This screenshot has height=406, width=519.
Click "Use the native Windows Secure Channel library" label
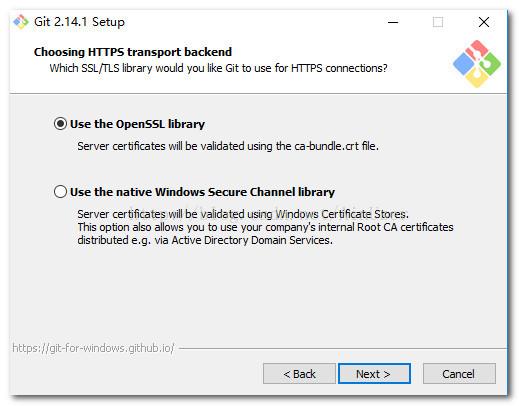[202, 192]
